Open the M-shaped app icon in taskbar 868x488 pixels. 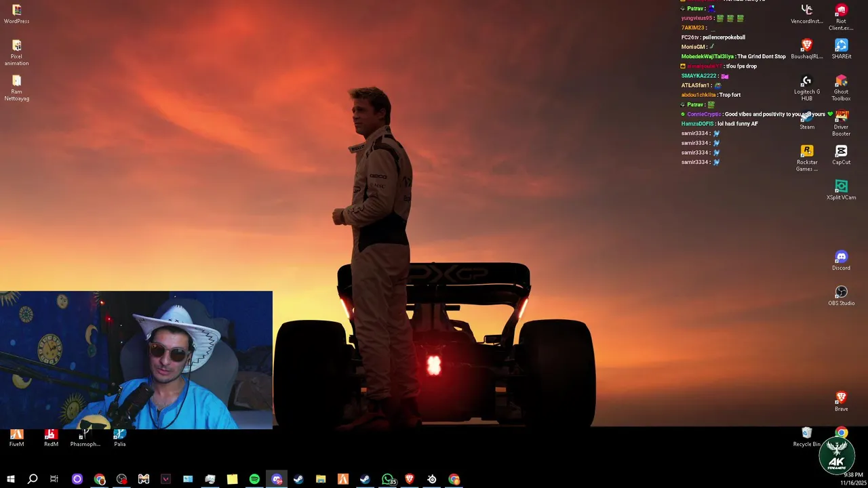(144, 479)
